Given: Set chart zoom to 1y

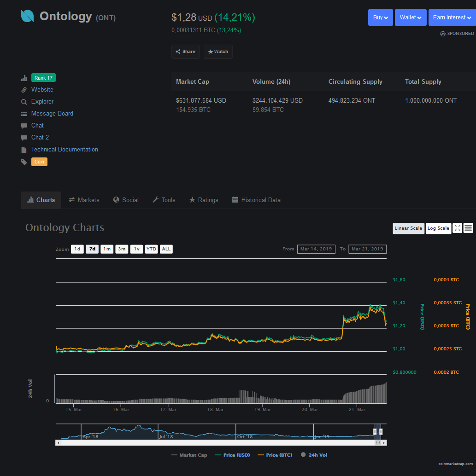Looking at the screenshot, I should tap(137, 249).
